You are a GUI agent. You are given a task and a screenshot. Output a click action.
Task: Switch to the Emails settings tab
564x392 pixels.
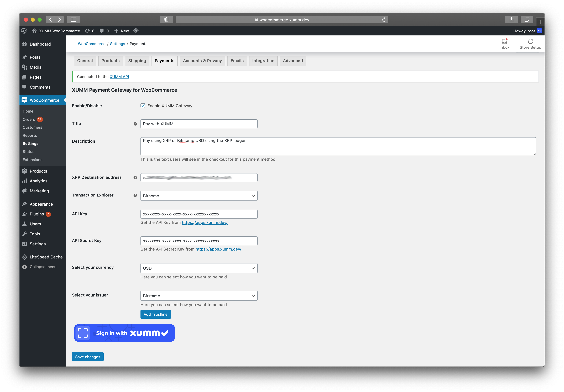point(237,61)
